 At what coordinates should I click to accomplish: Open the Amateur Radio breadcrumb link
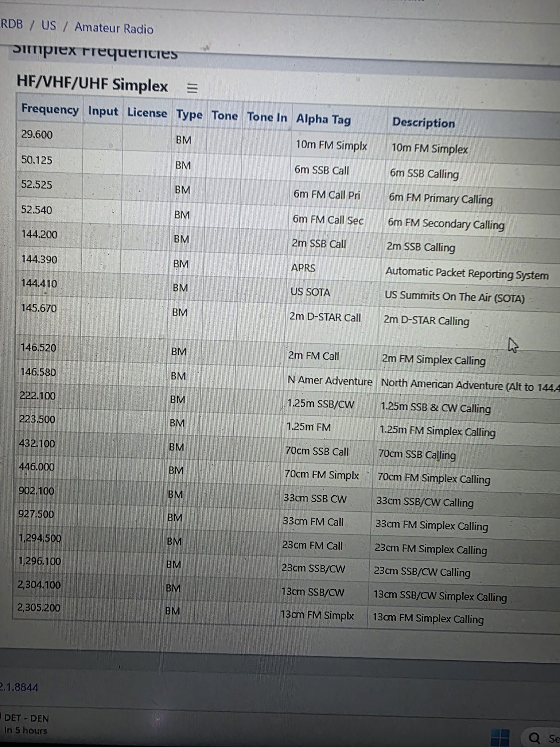tap(114, 28)
